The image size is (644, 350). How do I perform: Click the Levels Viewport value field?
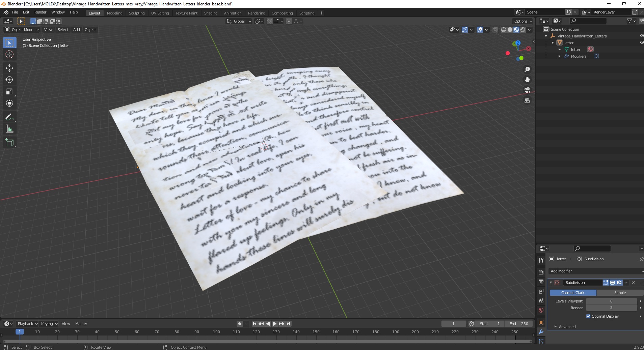pyautogui.click(x=611, y=301)
